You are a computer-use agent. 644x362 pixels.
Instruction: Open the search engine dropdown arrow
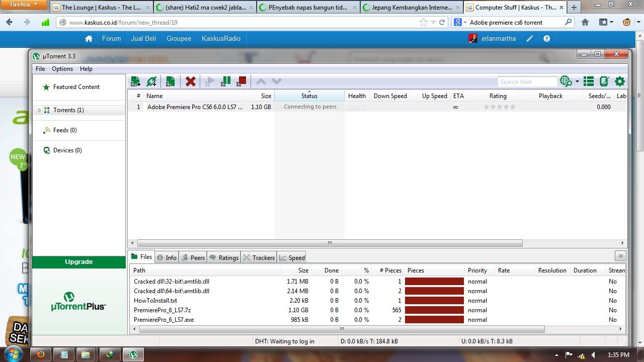[577, 81]
